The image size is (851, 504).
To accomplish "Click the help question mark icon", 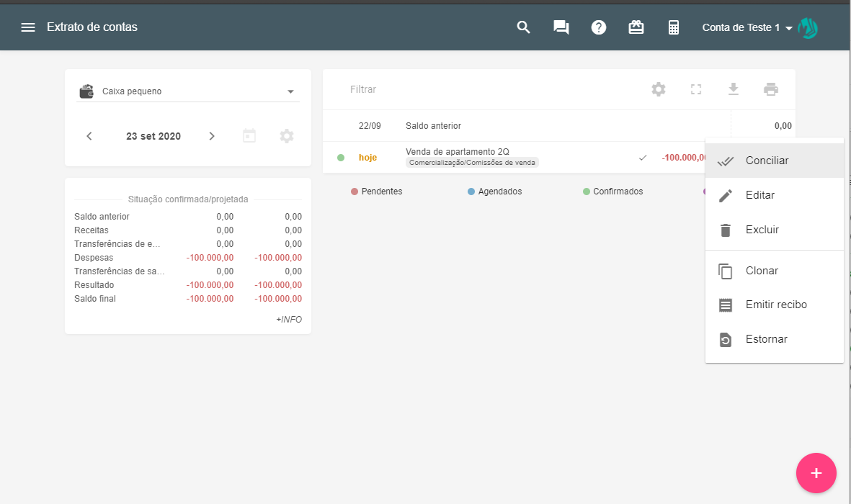I will (x=599, y=27).
